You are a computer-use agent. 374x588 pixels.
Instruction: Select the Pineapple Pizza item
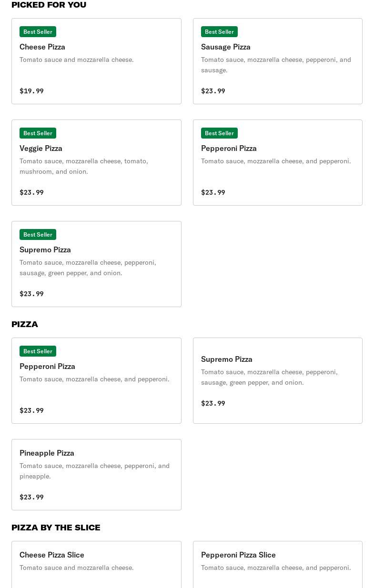point(96,474)
